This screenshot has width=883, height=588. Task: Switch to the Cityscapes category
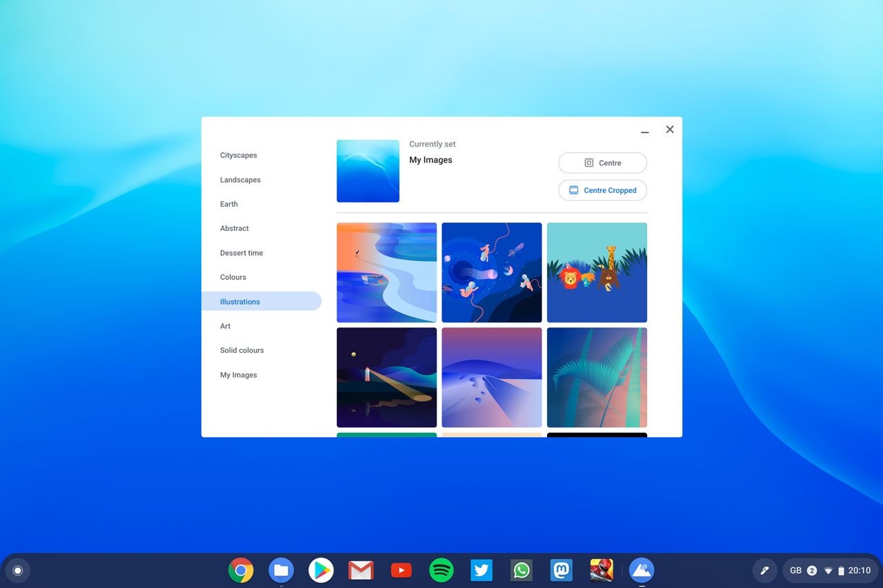[239, 155]
